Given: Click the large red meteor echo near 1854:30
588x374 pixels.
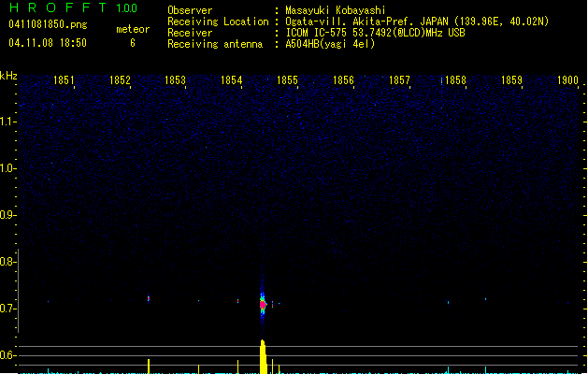Looking at the screenshot, I should tap(263, 304).
